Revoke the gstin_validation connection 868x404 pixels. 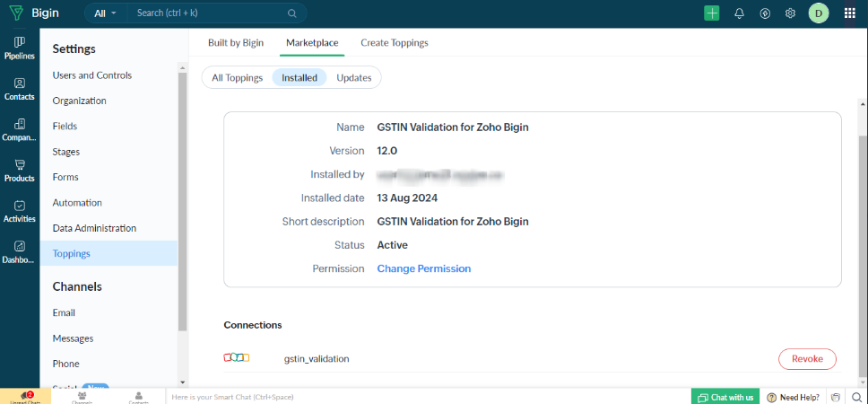click(x=807, y=358)
